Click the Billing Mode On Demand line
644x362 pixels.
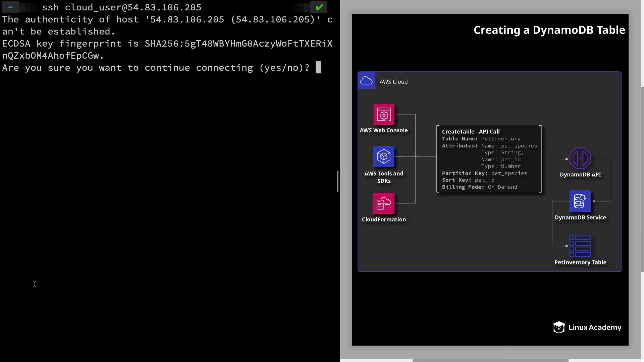(479, 187)
